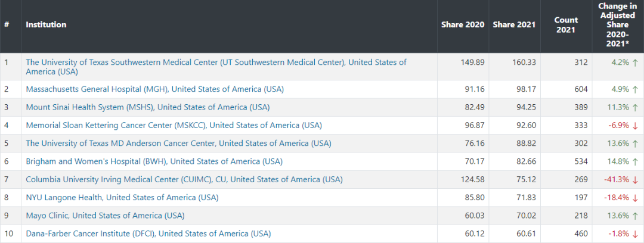Select MD Anderson Cancer Center link

point(178,144)
